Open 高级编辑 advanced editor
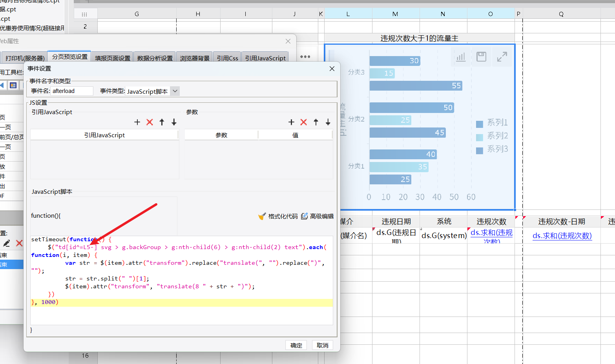 pos(317,216)
